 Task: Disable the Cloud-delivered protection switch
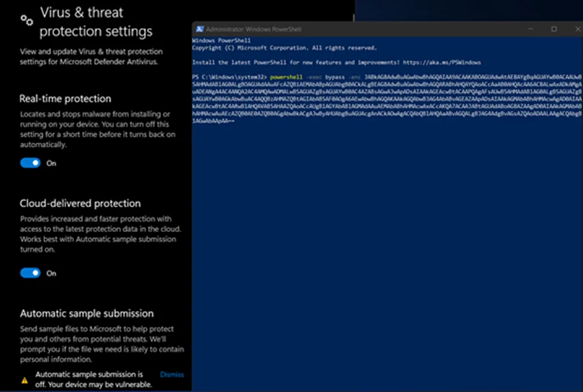click(30, 273)
